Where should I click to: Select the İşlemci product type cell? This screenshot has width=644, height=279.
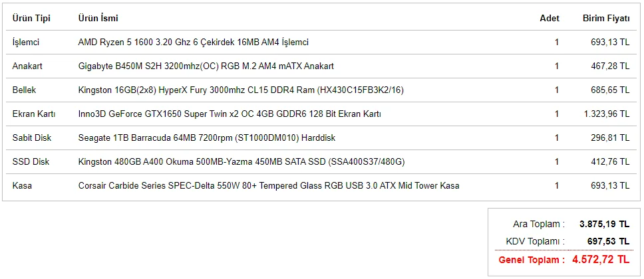tap(26, 43)
